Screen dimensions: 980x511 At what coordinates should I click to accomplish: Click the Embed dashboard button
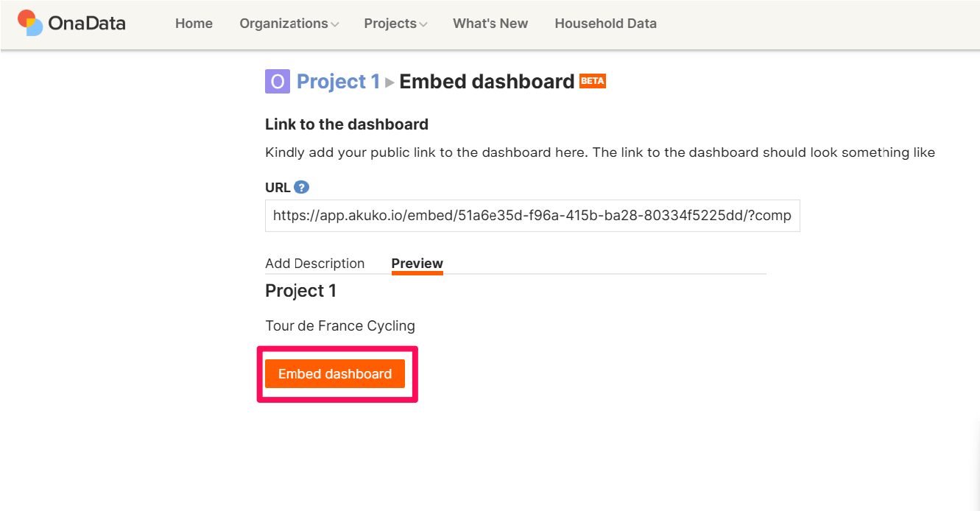(x=335, y=374)
